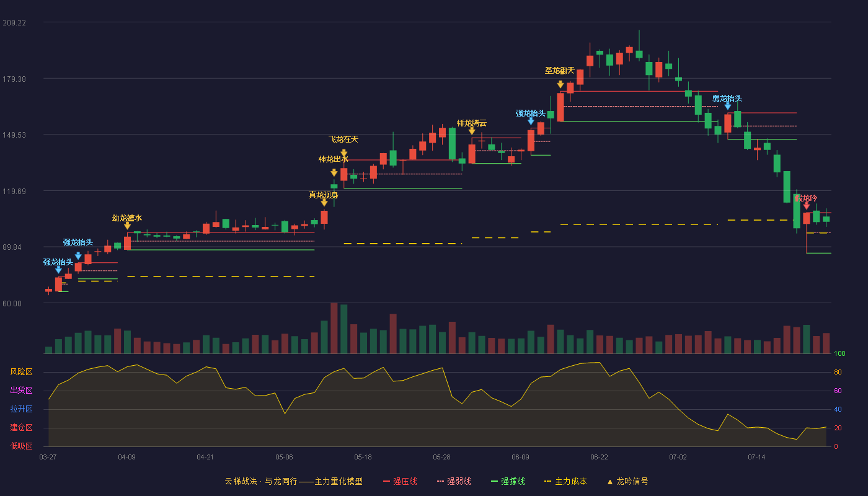Click the 119.69 price axis label
This screenshot has width=868, height=496.
[14, 192]
